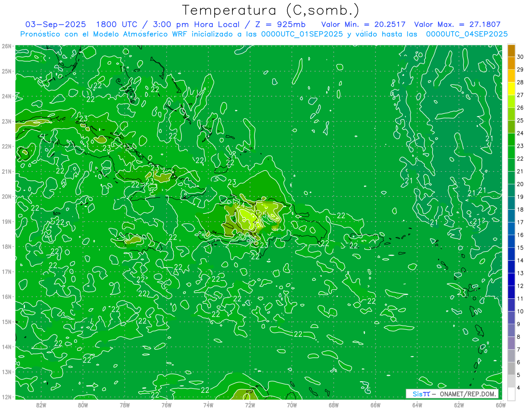Image resolution: width=532 pixels, height=411 pixels.
Task: Click the 72W longitude axis label
Action: [250, 405]
